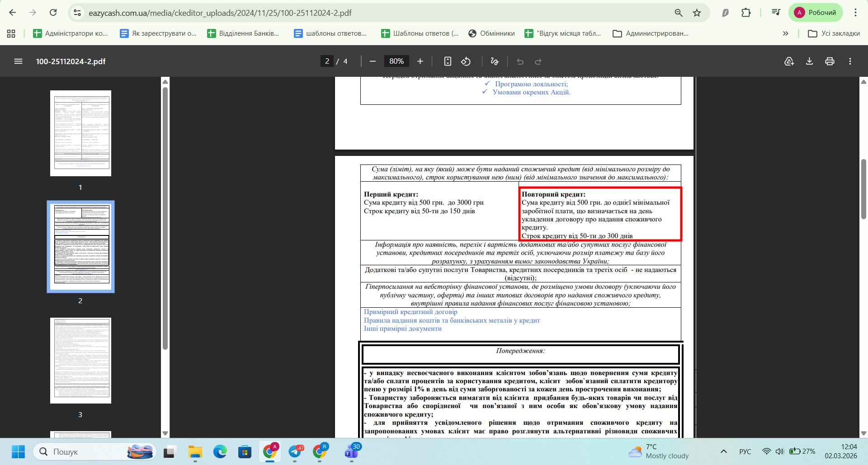Open the Адміністратори ко... bookmark

tap(71, 33)
